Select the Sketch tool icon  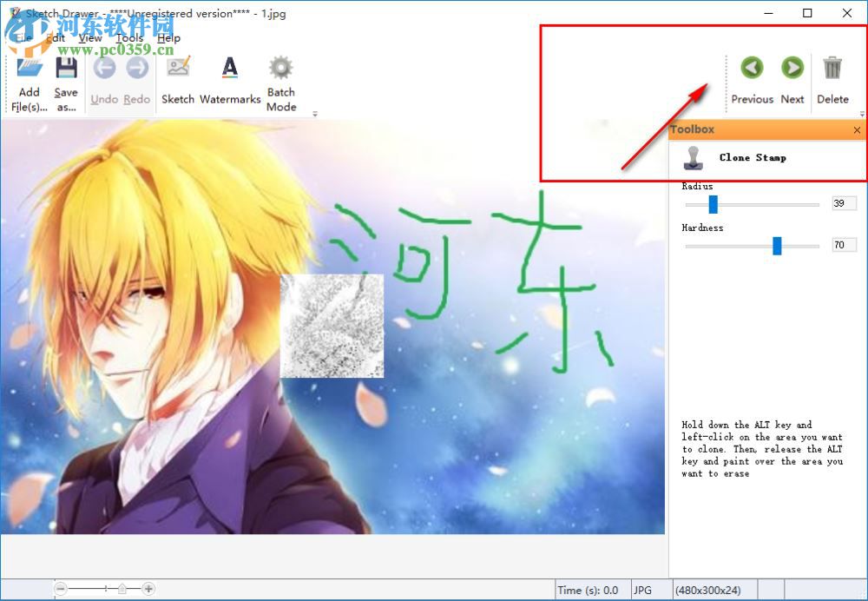click(x=177, y=68)
